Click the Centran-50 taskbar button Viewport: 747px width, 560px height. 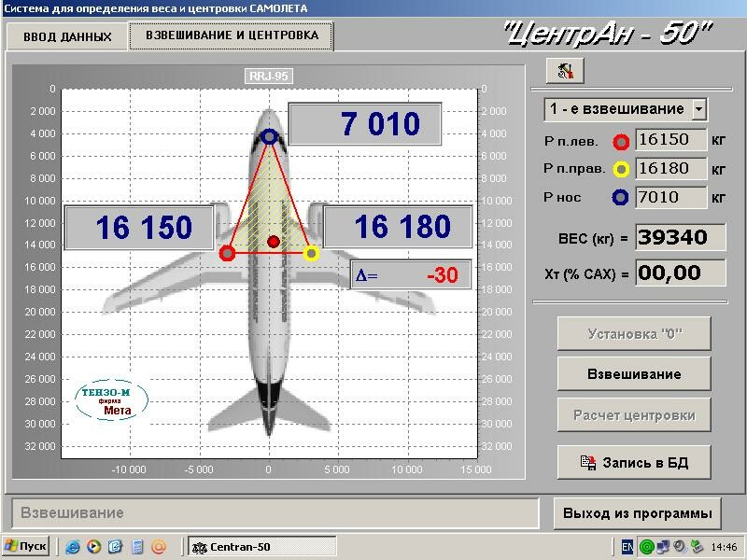point(261,547)
